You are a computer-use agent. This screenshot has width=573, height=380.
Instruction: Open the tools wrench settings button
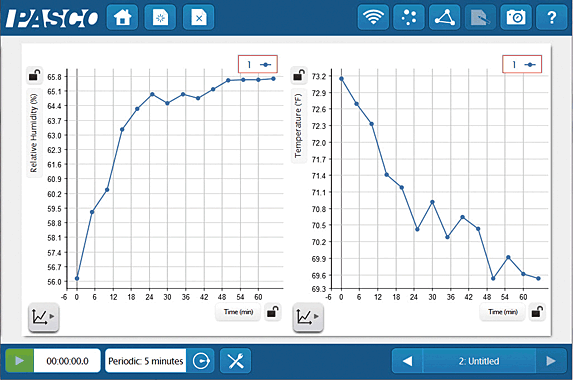coord(236,361)
